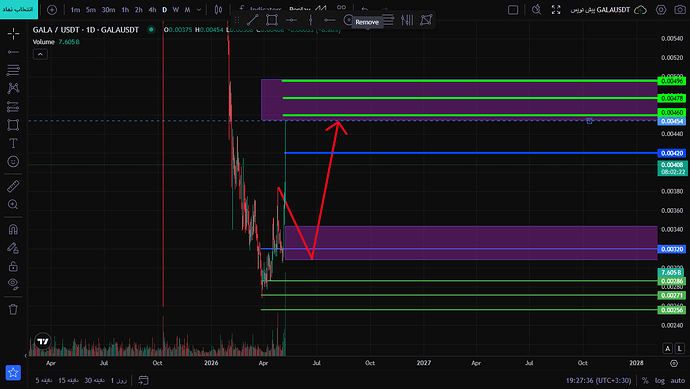The image size is (690, 389).
Task: Switch to 2h timeframe
Action: click(x=139, y=10)
